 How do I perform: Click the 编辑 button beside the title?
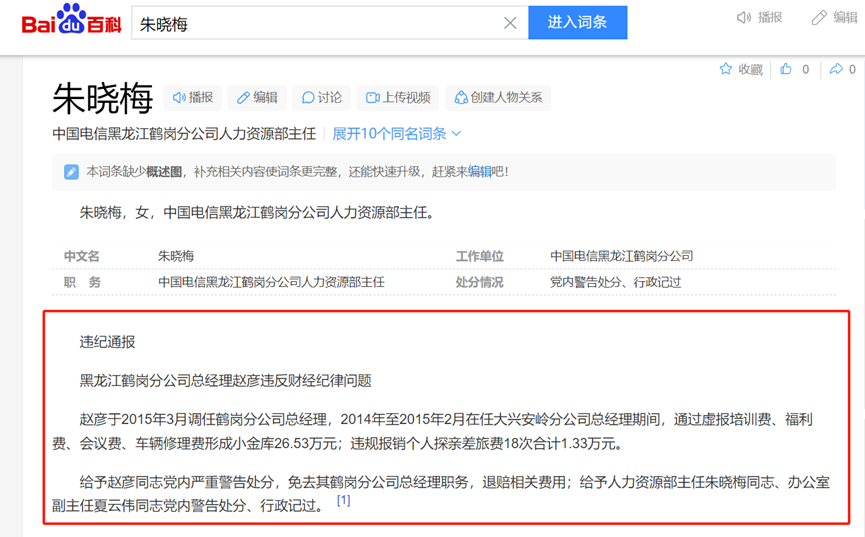coord(257,98)
